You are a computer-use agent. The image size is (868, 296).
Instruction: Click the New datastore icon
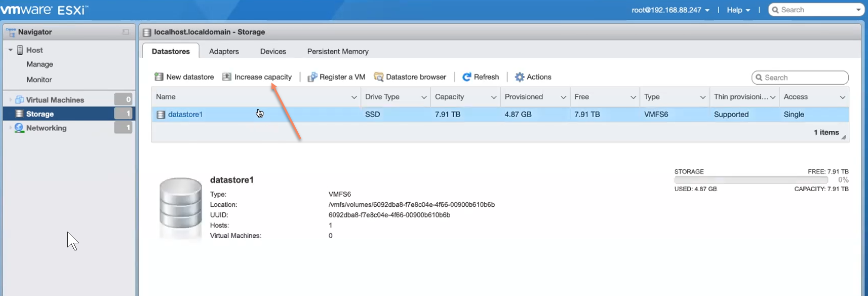159,77
